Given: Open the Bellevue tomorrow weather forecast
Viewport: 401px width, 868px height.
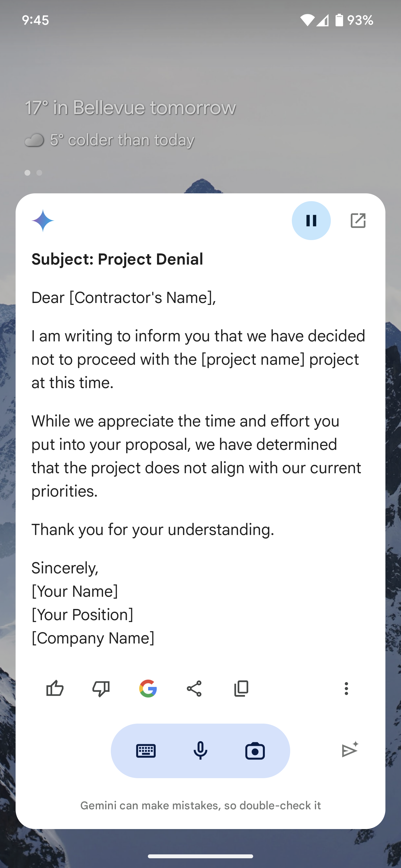Looking at the screenshot, I should [130, 108].
